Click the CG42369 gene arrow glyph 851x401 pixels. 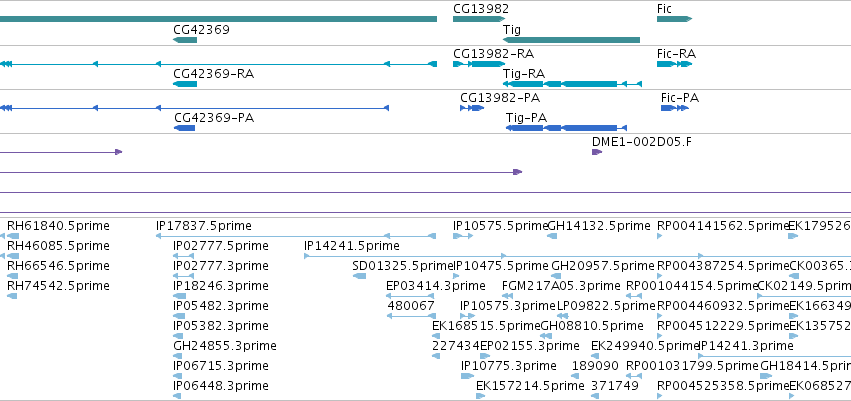pos(185,40)
